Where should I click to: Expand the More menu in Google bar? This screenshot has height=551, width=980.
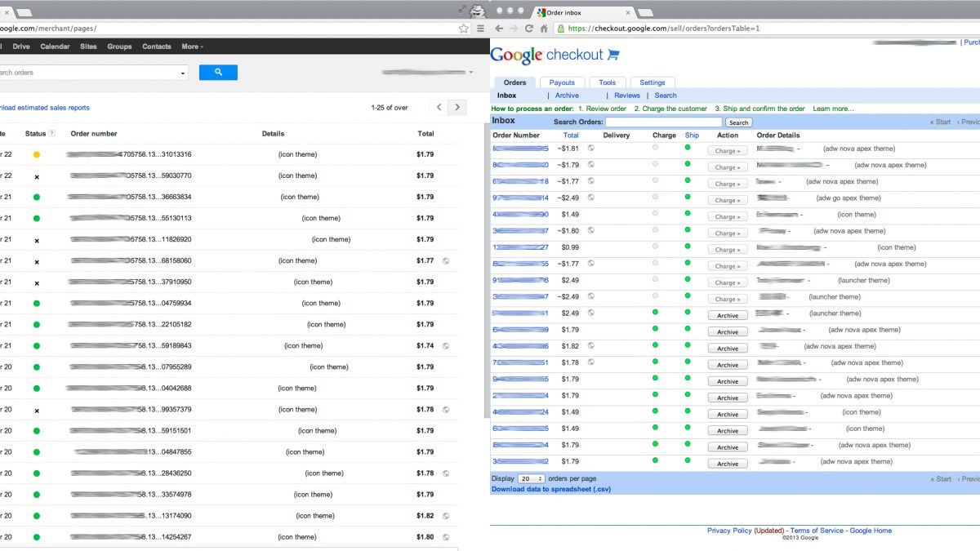pos(193,47)
